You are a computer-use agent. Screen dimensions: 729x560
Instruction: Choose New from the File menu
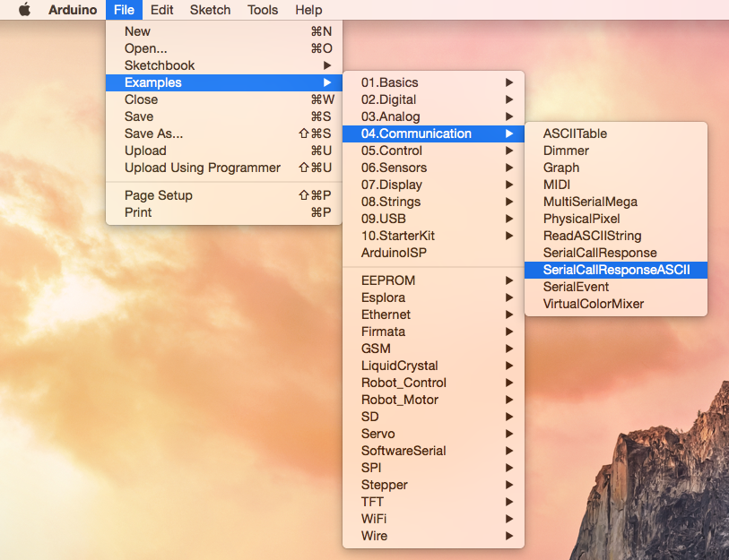coord(224,31)
